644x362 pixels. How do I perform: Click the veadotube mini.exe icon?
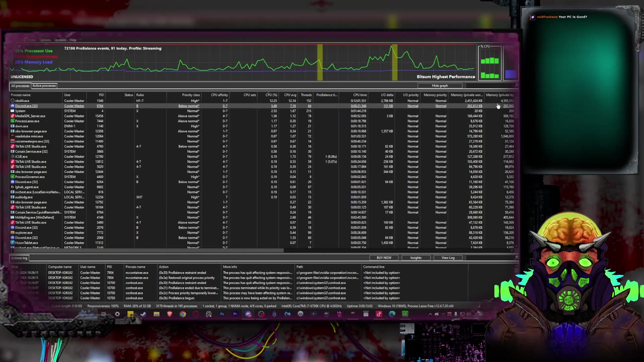(x=13, y=136)
